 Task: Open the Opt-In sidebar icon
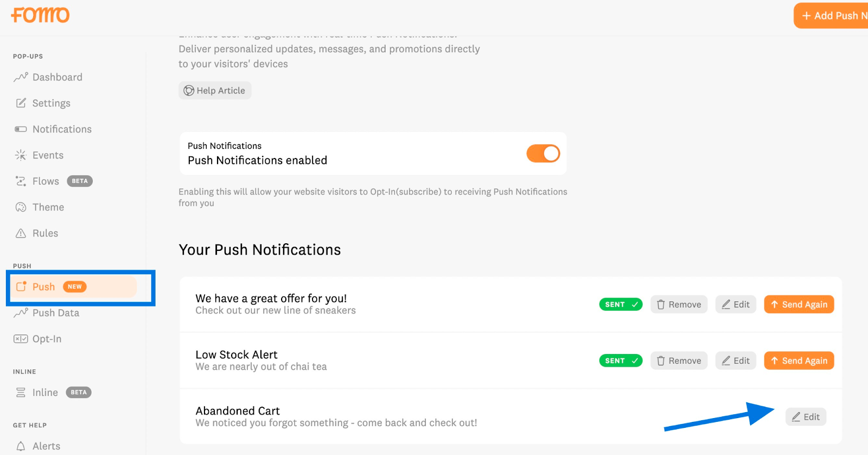21,338
